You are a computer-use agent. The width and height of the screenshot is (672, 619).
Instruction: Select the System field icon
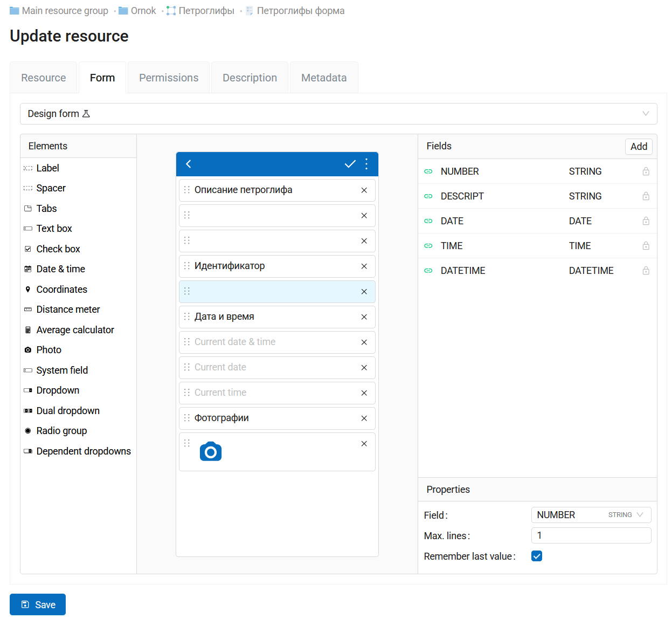coord(28,370)
